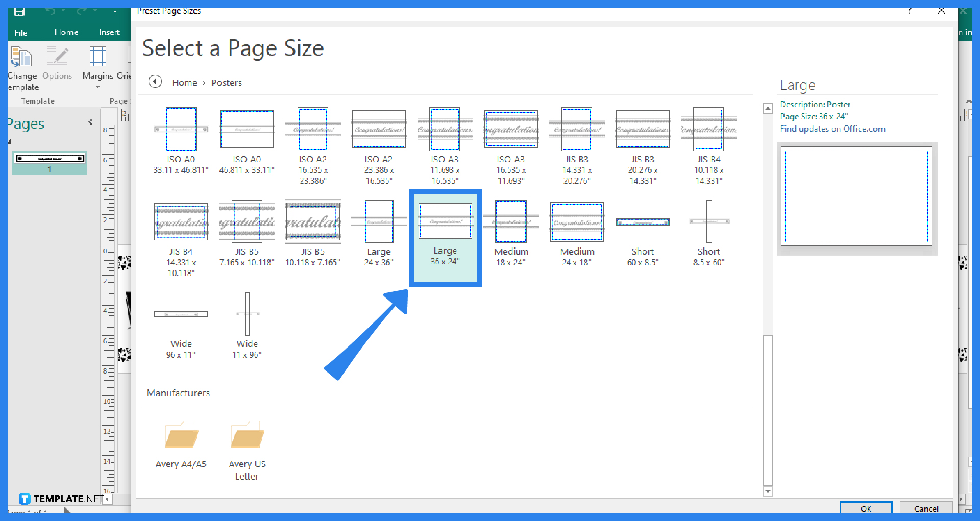Undo the last action
This screenshot has height=521, width=980.
[x=51, y=10]
